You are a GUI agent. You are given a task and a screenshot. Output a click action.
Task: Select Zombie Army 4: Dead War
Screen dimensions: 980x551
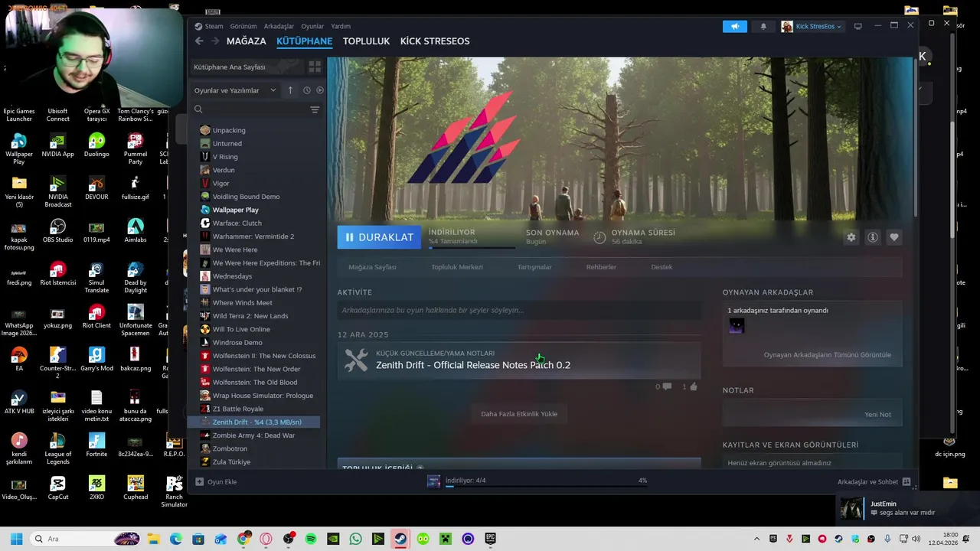pyautogui.click(x=254, y=435)
